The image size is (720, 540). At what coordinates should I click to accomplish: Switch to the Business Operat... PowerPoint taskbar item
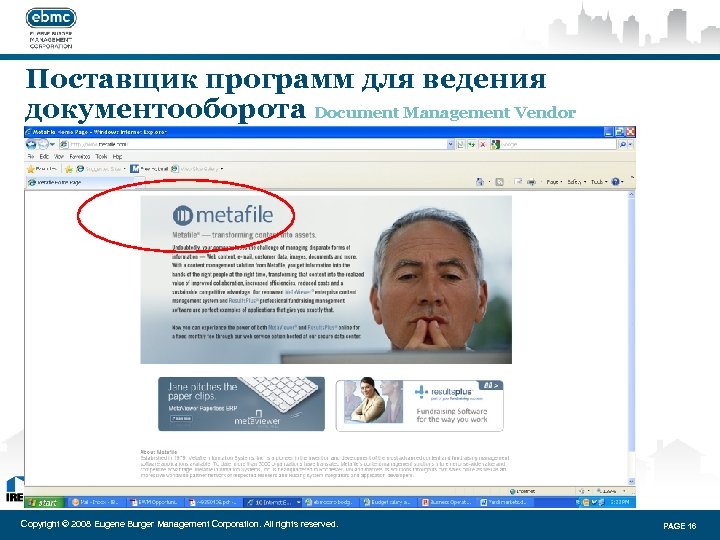447,502
